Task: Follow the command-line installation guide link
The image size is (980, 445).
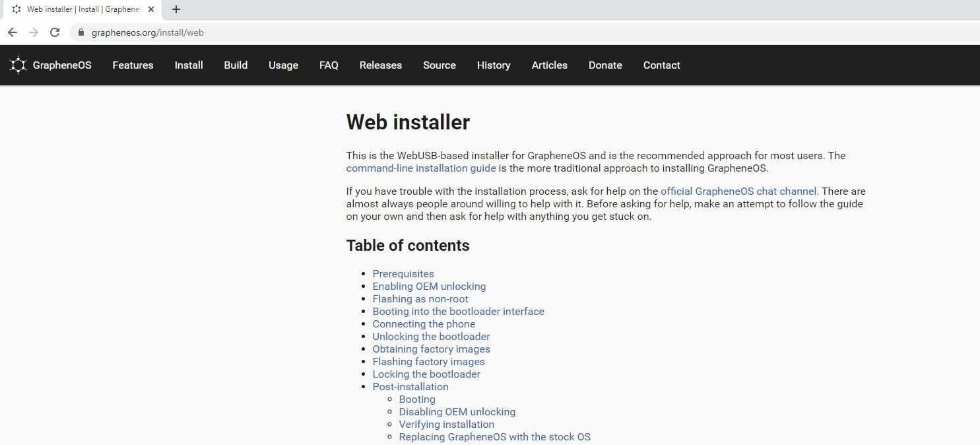Action: [421, 168]
